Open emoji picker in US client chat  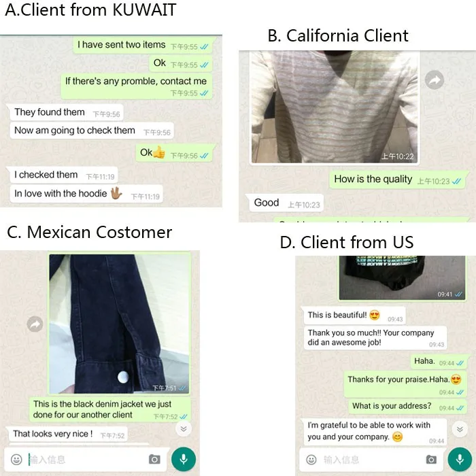[x=311, y=460]
